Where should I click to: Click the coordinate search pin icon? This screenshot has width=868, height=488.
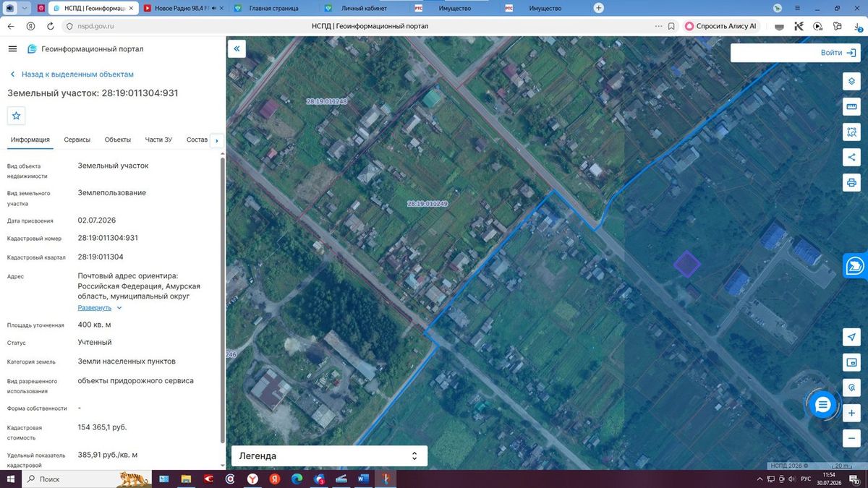click(x=851, y=388)
